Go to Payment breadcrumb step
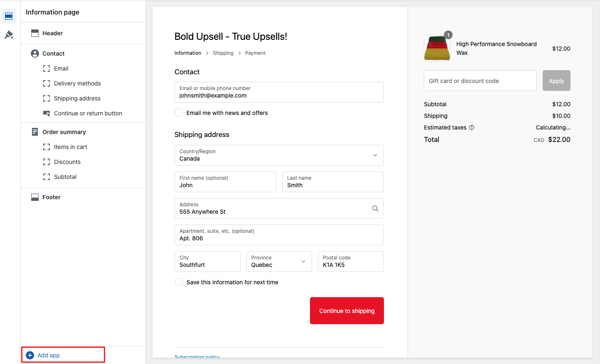Screen dimensions: 600x364 point(255,53)
